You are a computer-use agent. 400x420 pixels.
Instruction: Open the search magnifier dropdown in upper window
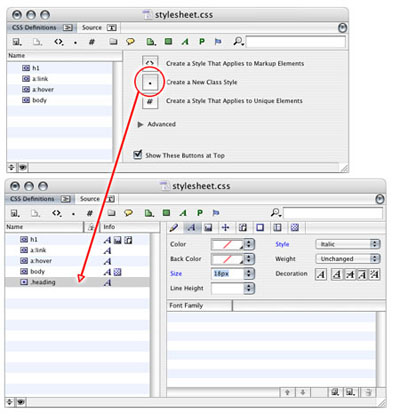click(x=238, y=42)
